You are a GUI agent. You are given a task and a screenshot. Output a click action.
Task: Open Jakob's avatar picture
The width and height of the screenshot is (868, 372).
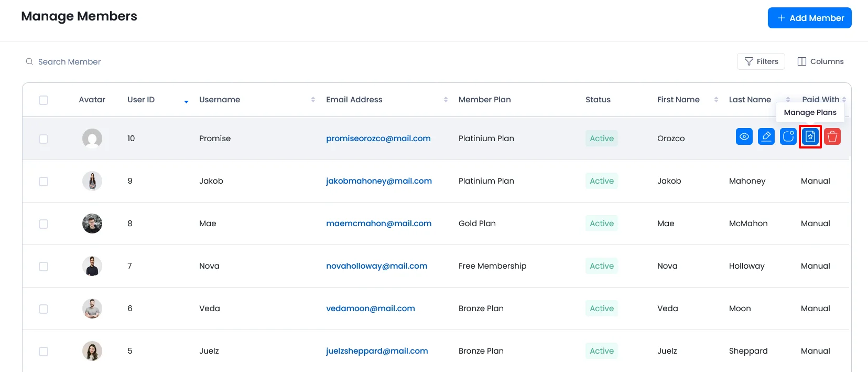[92, 181]
